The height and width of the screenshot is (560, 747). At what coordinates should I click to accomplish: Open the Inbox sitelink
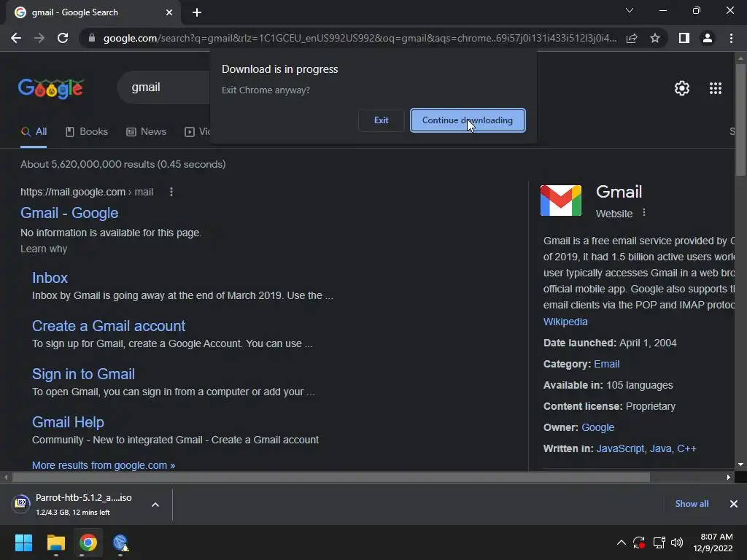coord(50,278)
